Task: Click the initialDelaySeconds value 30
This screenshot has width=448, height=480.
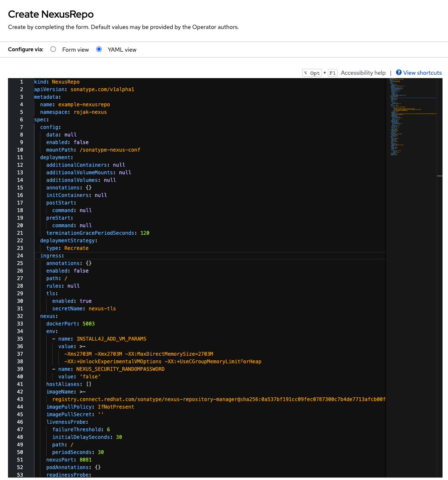Action: (x=119, y=437)
